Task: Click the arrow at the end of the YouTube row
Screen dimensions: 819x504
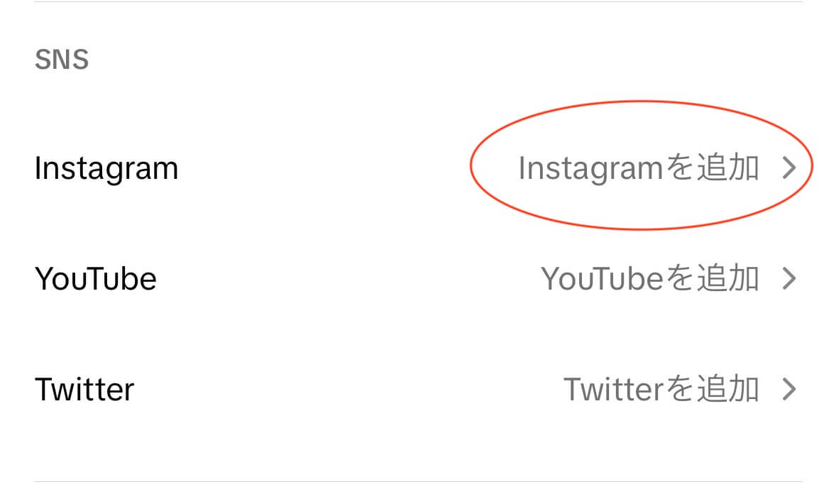Action: 790,278
